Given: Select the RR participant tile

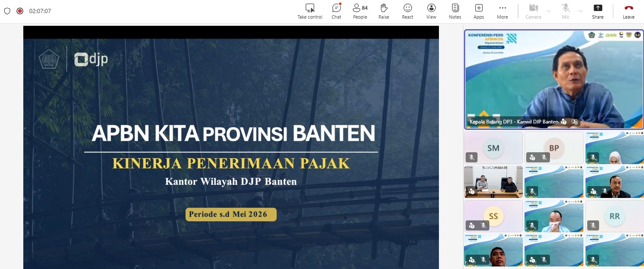Looking at the screenshot, I should coord(615,216).
